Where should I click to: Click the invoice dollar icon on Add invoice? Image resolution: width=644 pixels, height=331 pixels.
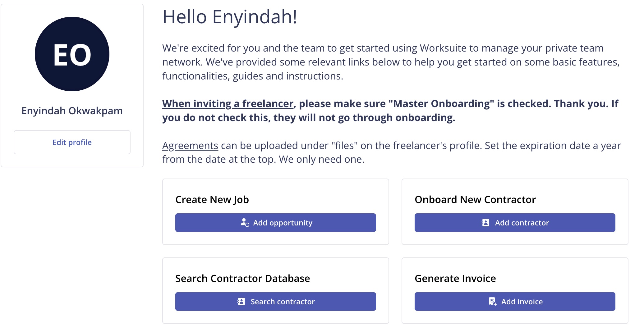click(493, 302)
